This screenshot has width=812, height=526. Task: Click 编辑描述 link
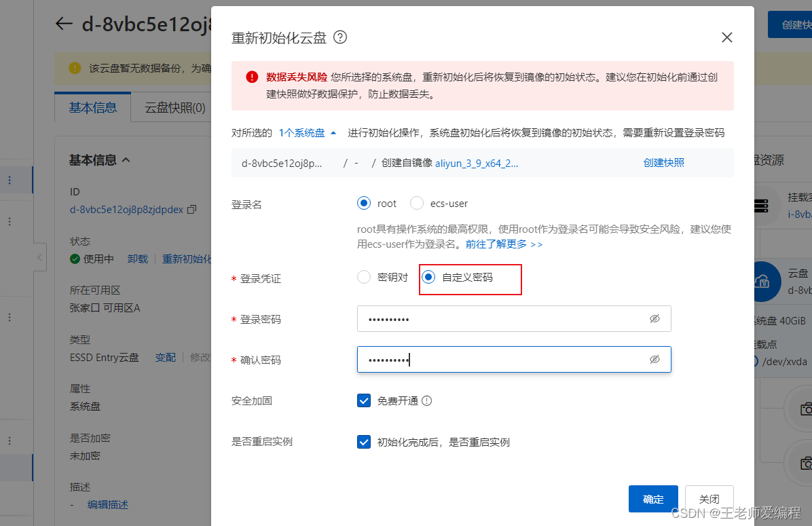point(108,505)
